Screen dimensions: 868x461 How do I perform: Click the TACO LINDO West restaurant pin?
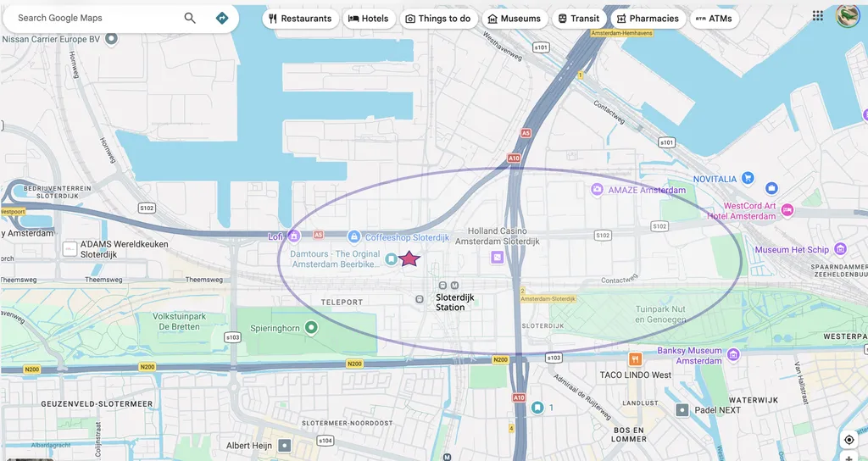[635, 359]
